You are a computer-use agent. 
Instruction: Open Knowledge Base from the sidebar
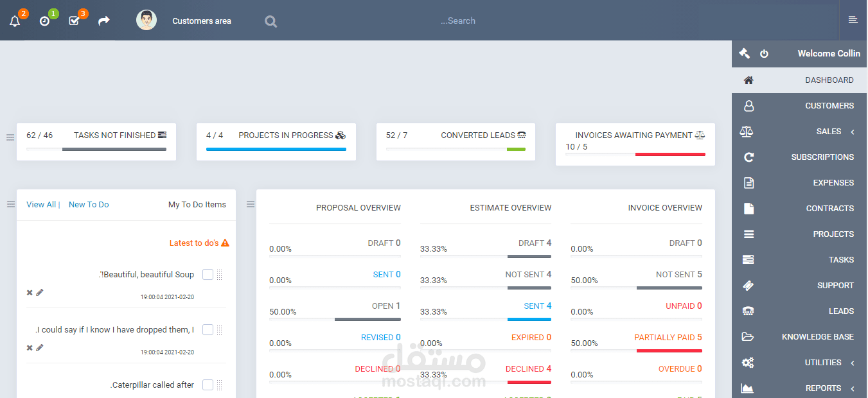(817, 336)
